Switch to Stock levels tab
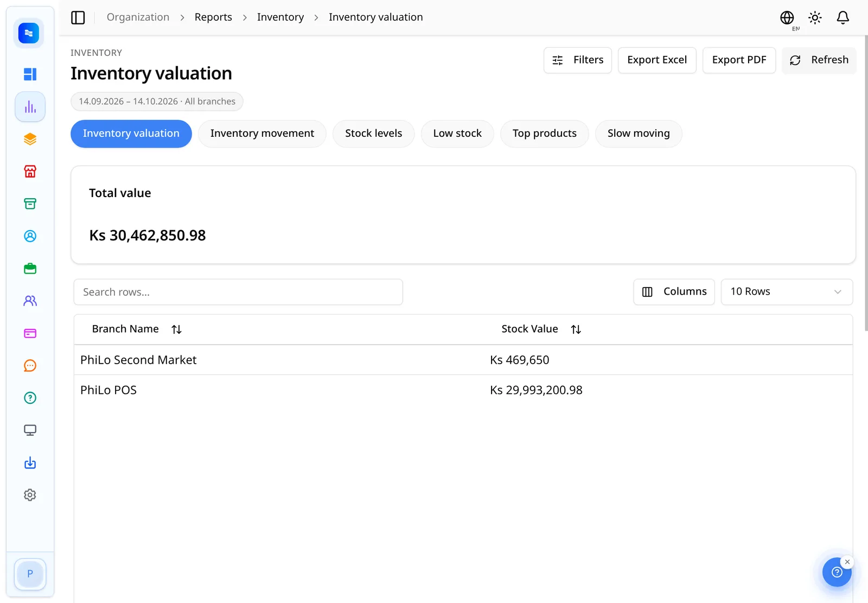 374,134
